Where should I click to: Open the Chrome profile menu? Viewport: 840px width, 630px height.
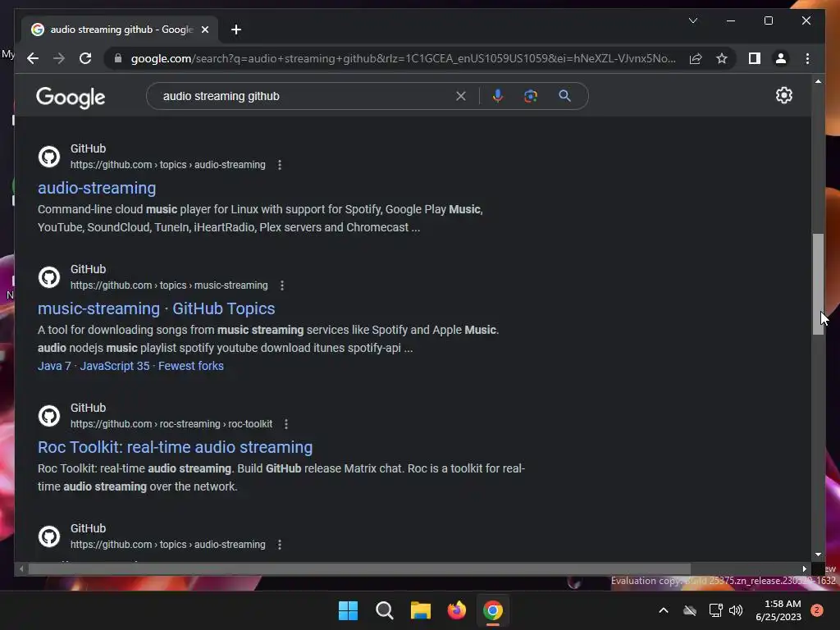pyautogui.click(x=781, y=58)
